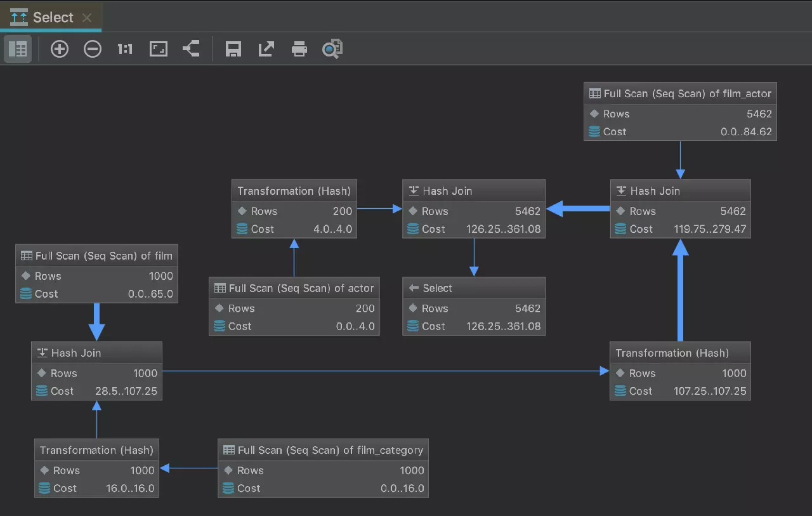Click the Full Scan of actor node
The image size is (812, 516).
click(294, 288)
